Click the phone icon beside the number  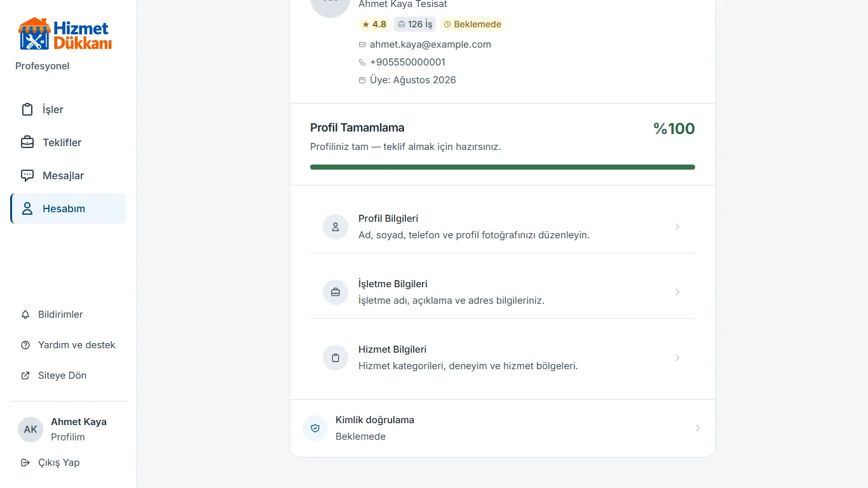coord(362,62)
